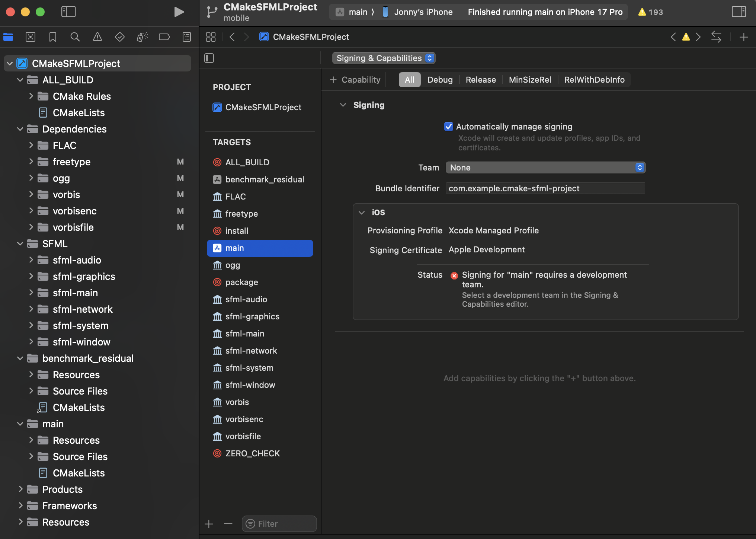Screen dimensions: 756x539
Task: Remove the selected target with the minus button
Action: tap(228, 524)
